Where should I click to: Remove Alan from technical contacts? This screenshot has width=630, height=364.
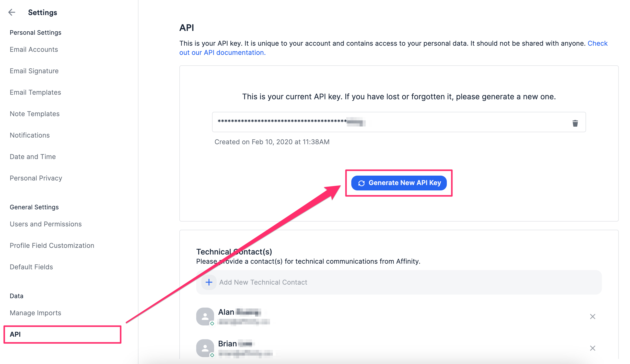(x=593, y=317)
